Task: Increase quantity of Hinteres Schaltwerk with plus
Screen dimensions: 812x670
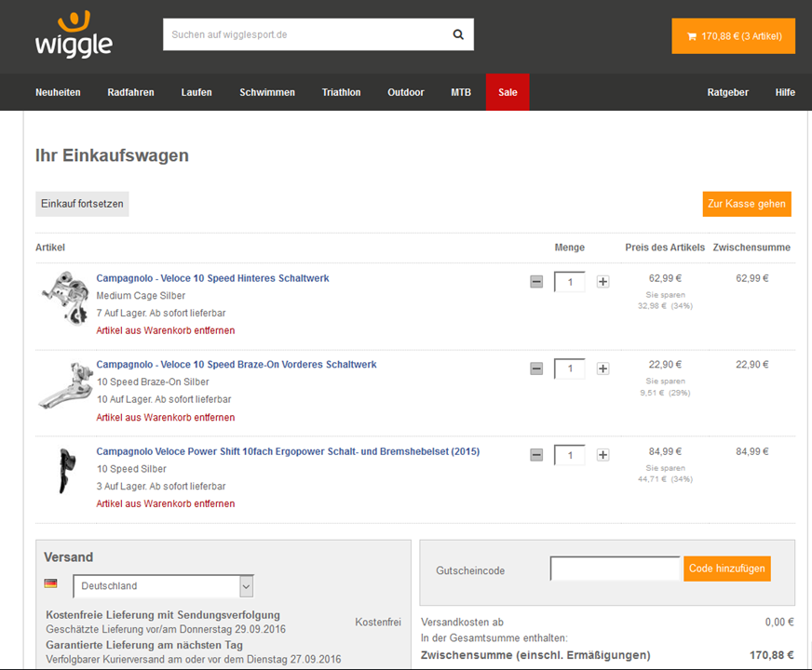Action: coord(602,282)
